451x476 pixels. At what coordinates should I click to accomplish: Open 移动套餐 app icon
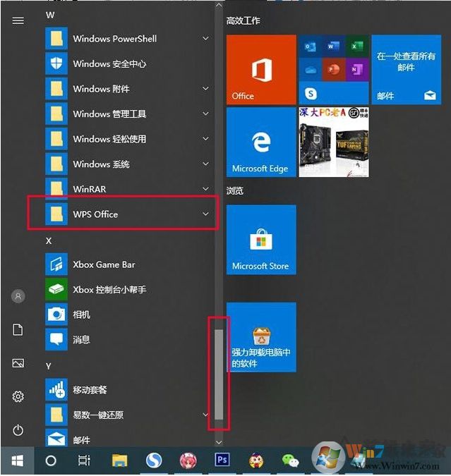(x=56, y=389)
